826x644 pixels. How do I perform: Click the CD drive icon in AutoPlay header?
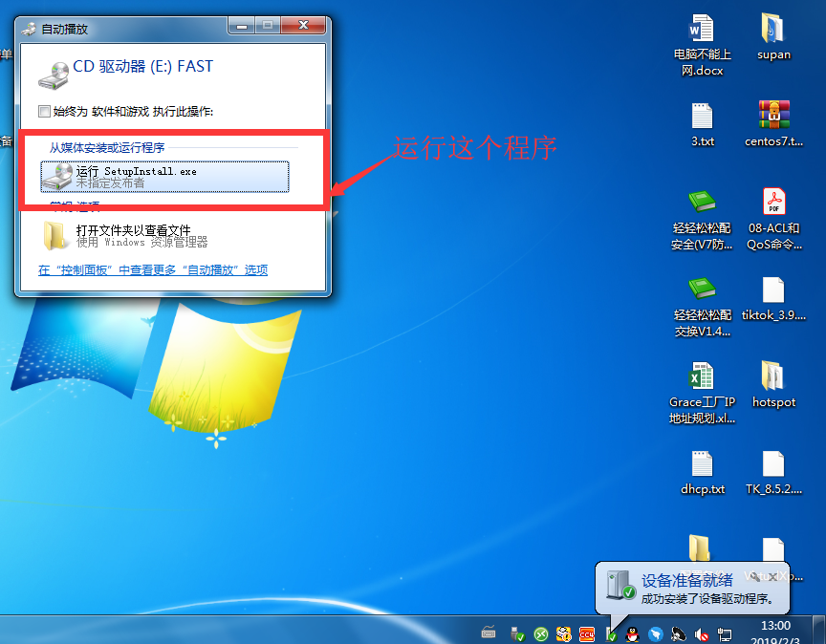pyautogui.click(x=54, y=75)
